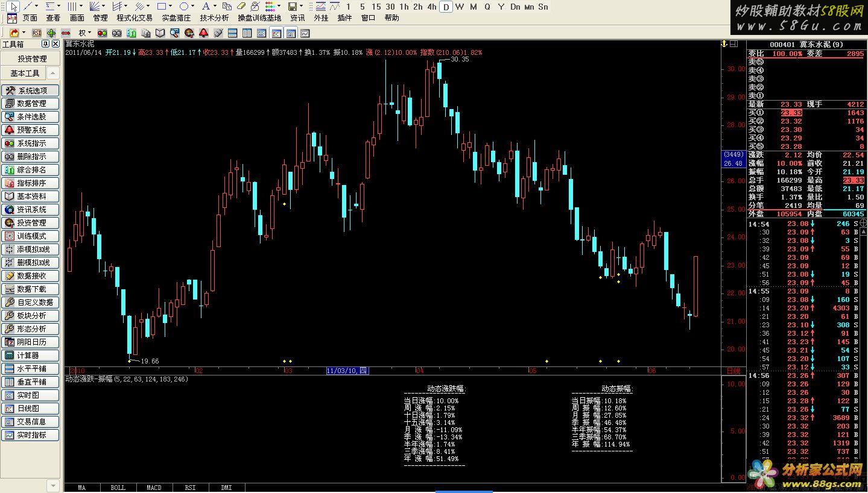Image resolution: width=868 pixels, height=493 pixels.
Task: Switch to the DMI indicator tab
Action: [x=226, y=488]
